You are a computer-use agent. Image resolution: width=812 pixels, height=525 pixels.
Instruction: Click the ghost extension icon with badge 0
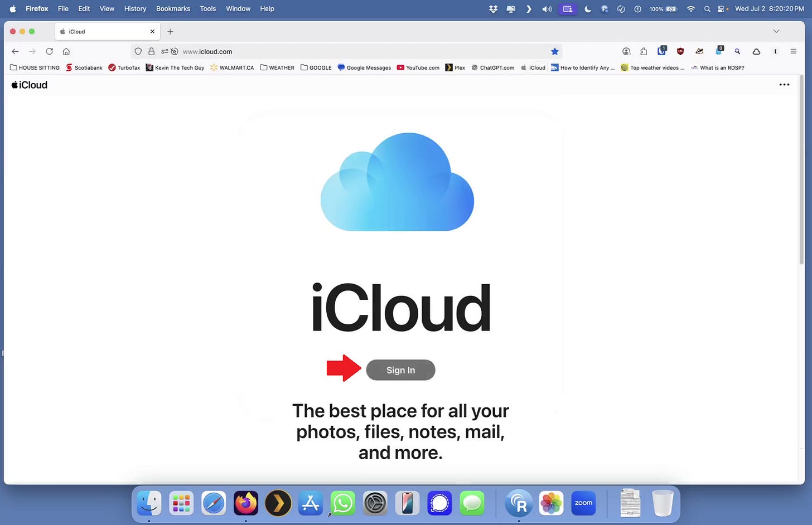719,51
